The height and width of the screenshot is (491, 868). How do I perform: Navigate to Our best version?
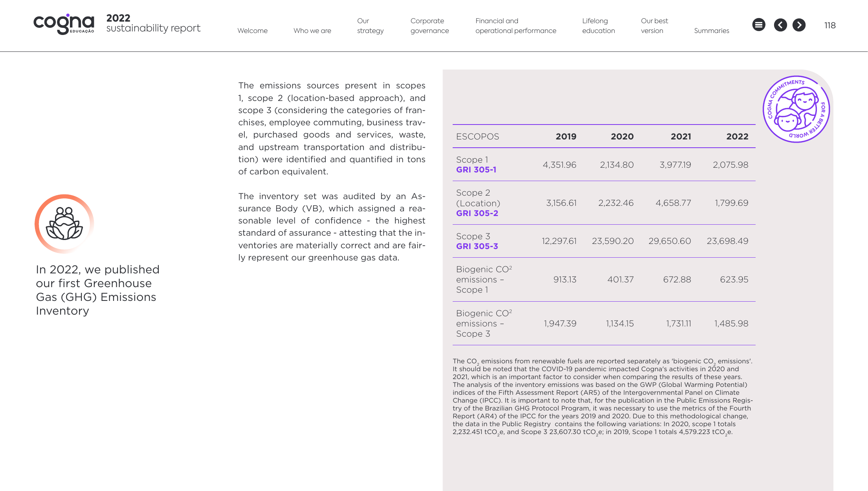[654, 26]
